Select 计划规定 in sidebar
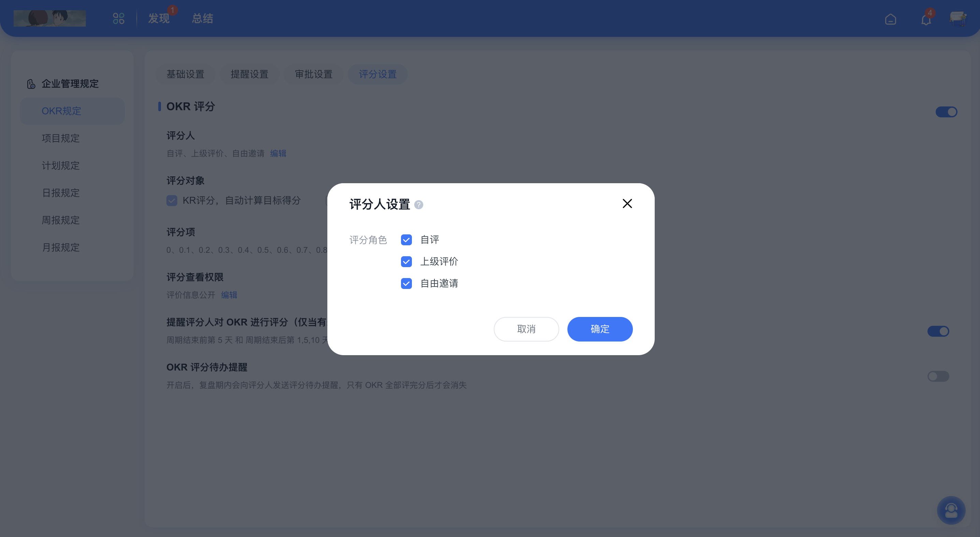Screen dimensions: 980x537 pyautogui.click(x=72, y=165)
